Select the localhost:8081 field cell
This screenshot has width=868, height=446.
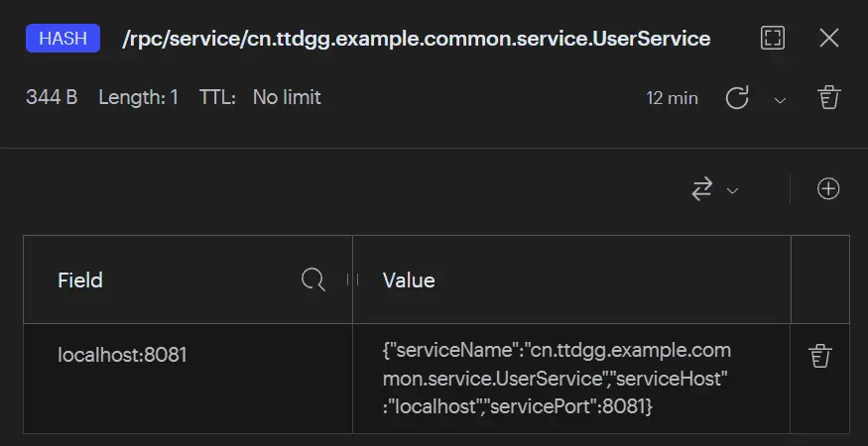click(x=122, y=354)
